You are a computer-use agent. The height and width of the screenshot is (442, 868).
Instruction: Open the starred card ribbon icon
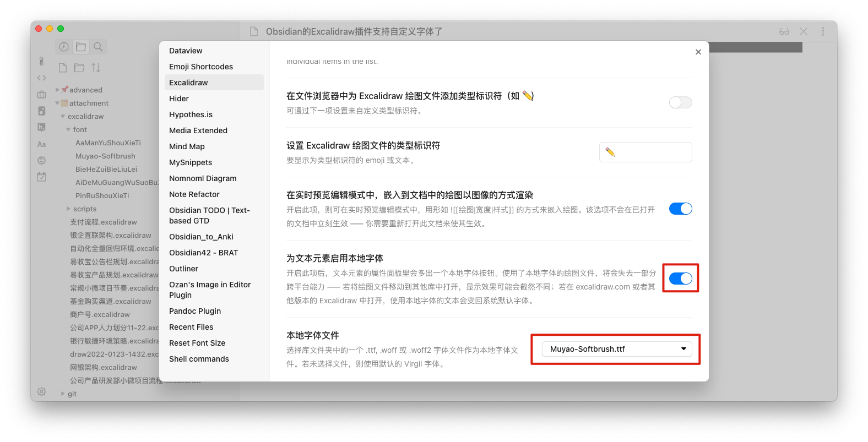coord(41,111)
